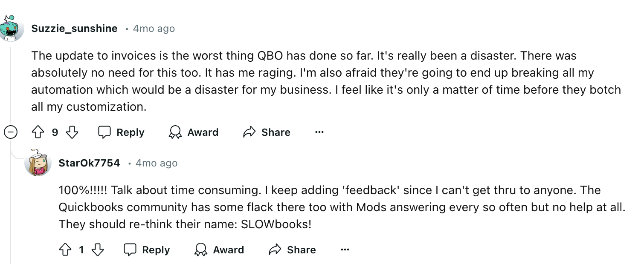Share Suzzie_sunshine's comment
The width and height of the screenshot is (644, 264).
click(x=267, y=132)
